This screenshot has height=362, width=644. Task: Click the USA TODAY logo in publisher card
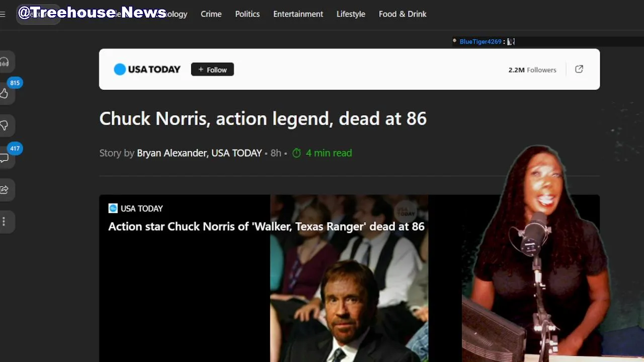[x=147, y=69]
